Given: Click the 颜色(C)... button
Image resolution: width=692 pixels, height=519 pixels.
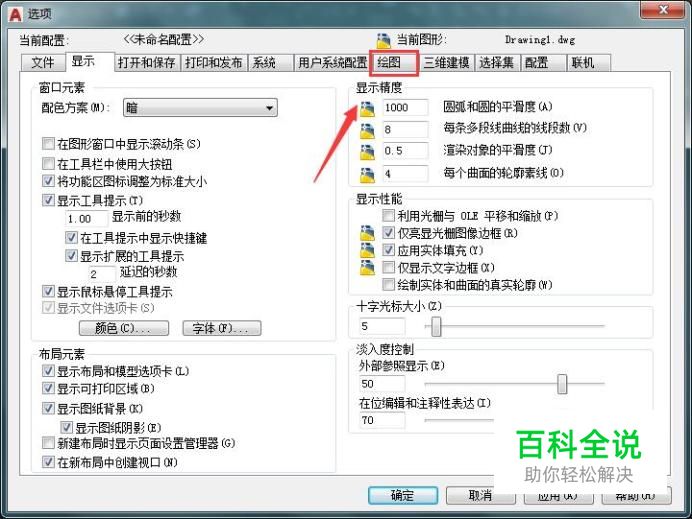Looking at the screenshot, I should 124,328.
